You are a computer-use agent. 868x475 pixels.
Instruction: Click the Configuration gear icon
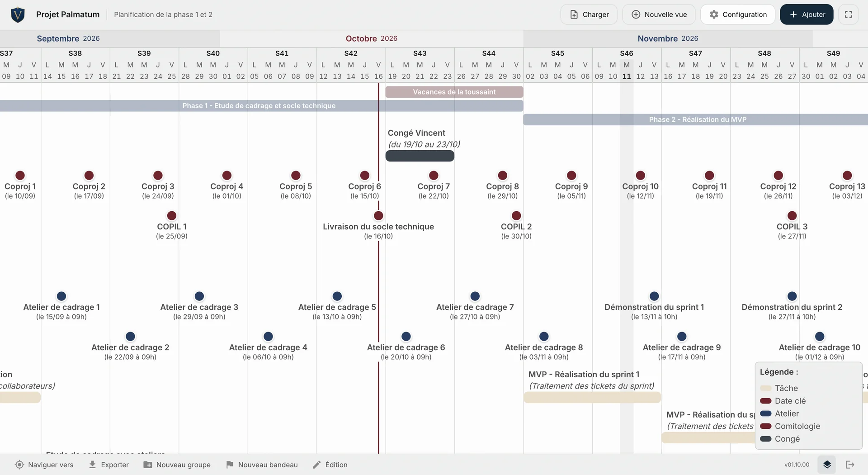714,14
